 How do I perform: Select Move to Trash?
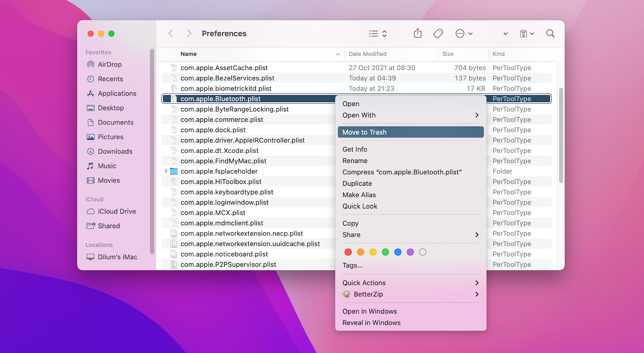[x=365, y=132]
